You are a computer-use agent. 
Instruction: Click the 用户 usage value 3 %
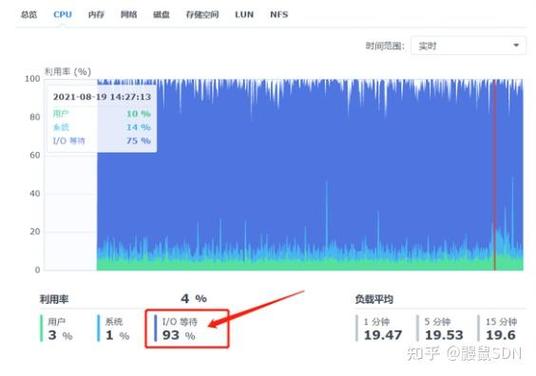coord(60,336)
